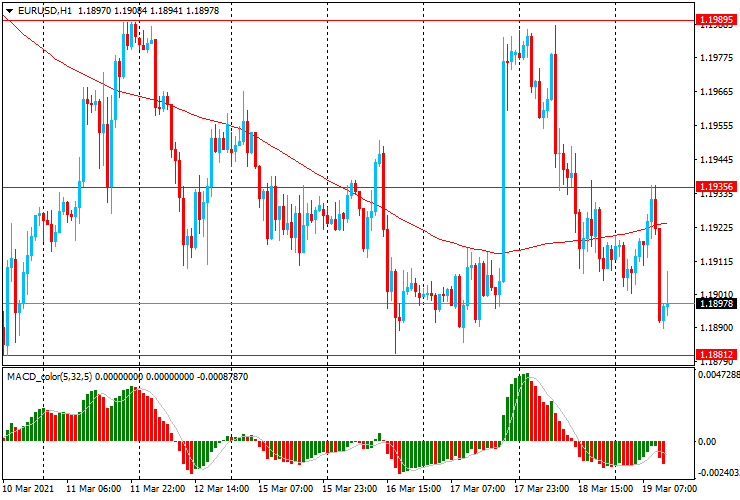Click the triangle arrow beside EURUSD,H1 title
The width and height of the screenshot is (740, 500).
tap(10, 10)
